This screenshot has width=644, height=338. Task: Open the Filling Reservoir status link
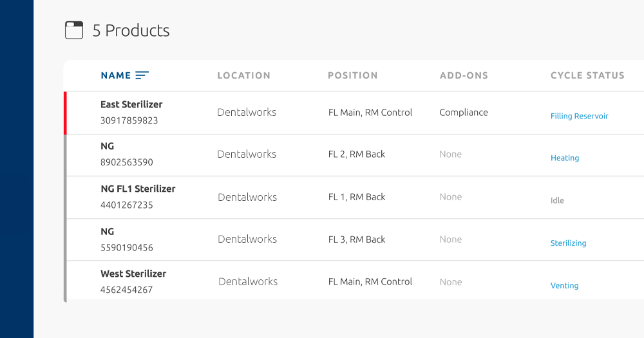pos(579,117)
